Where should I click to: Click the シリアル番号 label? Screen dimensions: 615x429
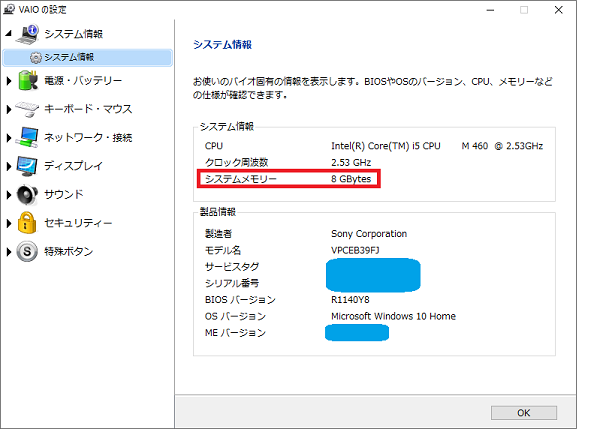[x=232, y=283]
